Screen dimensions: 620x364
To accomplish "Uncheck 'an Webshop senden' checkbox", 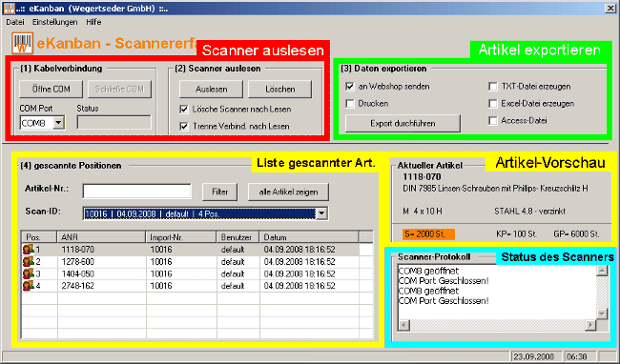I will pyautogui.click(x=349, y=87).
